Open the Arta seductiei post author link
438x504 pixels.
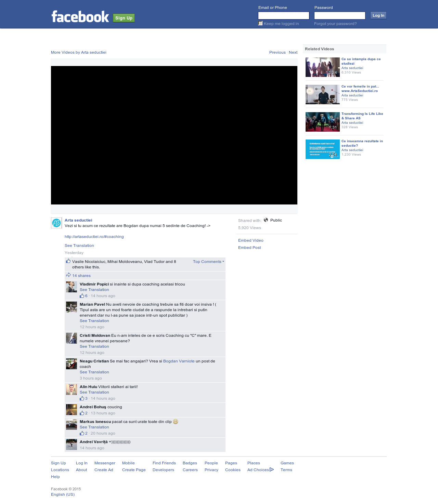coord(78,220)
